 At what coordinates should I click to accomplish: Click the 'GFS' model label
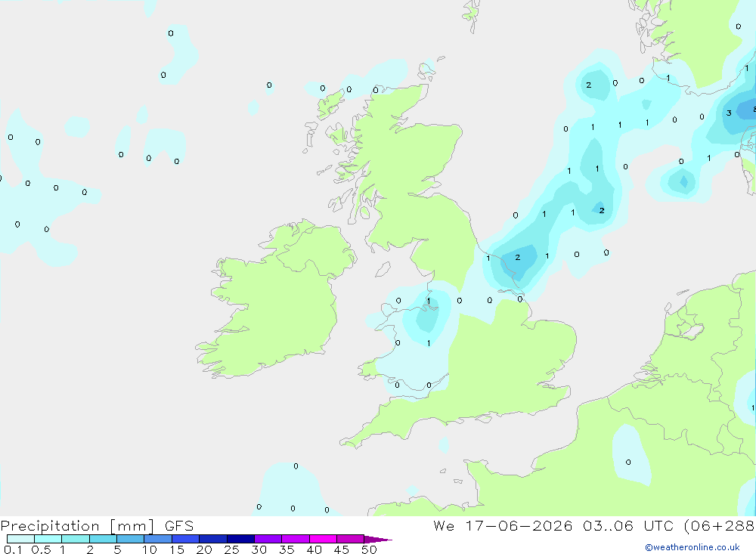pyautogui.click(x=179, y=526)
